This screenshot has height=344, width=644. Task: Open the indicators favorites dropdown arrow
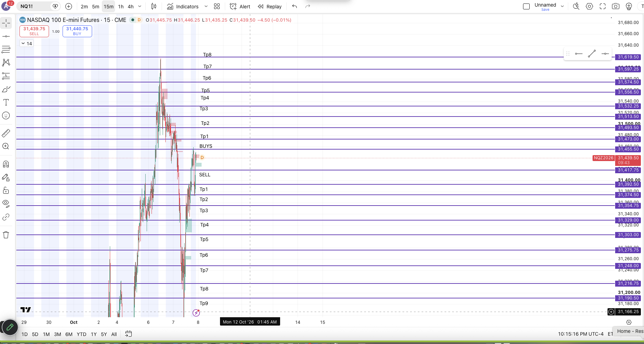click(x=206, y=6)
